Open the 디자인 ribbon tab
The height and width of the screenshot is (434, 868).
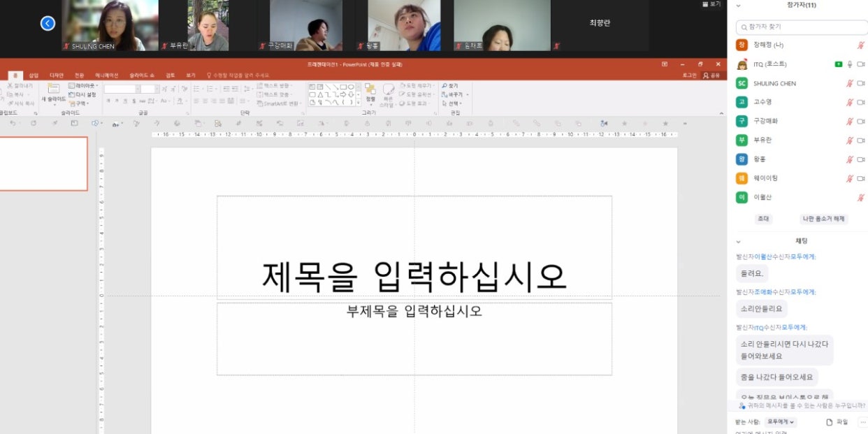click(x=56, y=75)
